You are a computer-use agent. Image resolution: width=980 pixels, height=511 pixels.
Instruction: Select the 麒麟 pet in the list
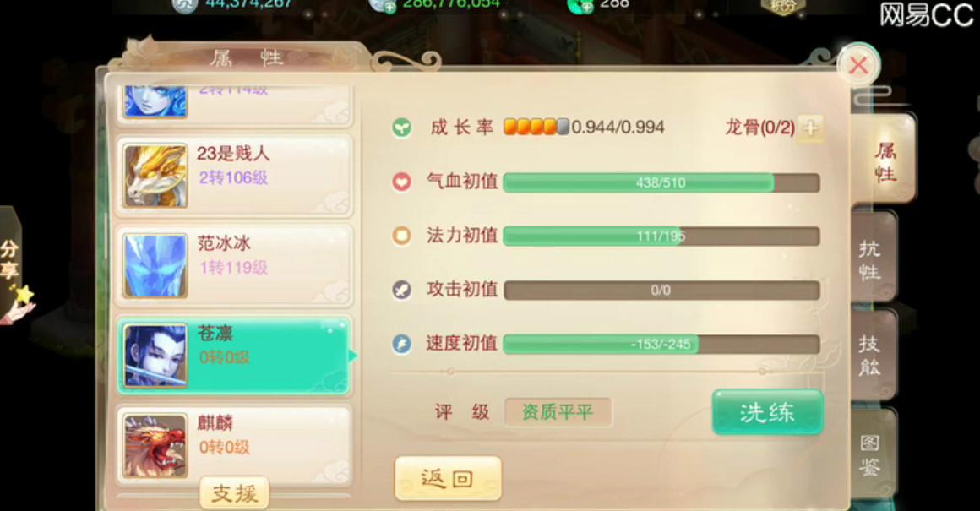tap(234, 445)
